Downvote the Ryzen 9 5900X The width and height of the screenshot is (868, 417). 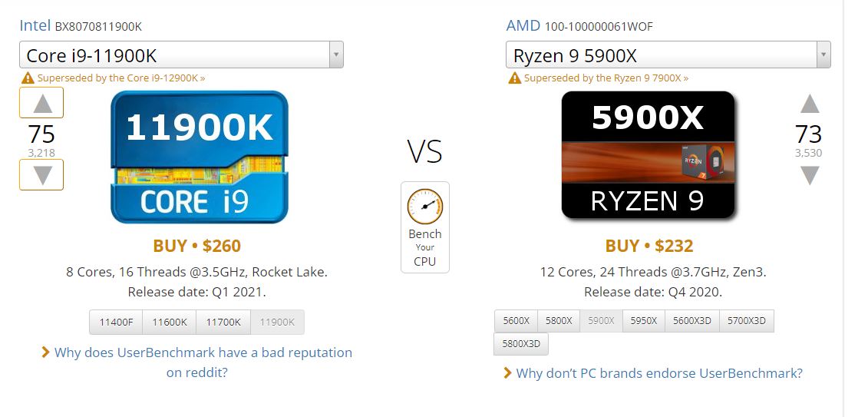[x=809, y=176]
